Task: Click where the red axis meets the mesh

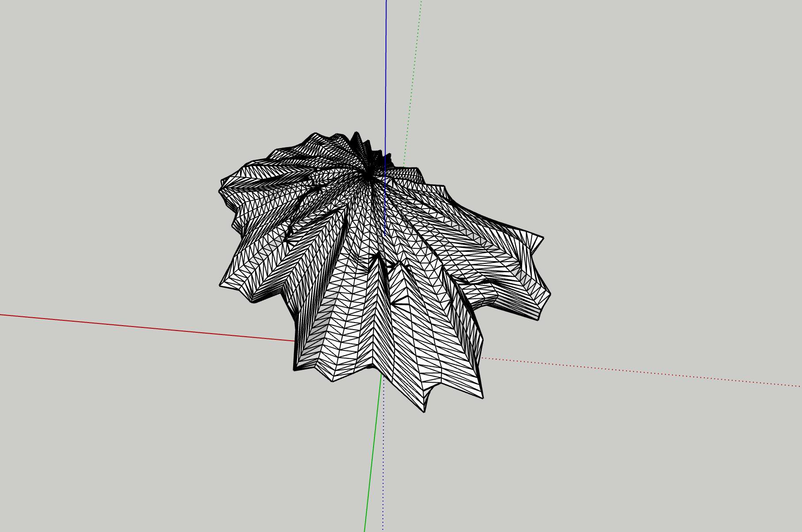Action: pos(295,341)
